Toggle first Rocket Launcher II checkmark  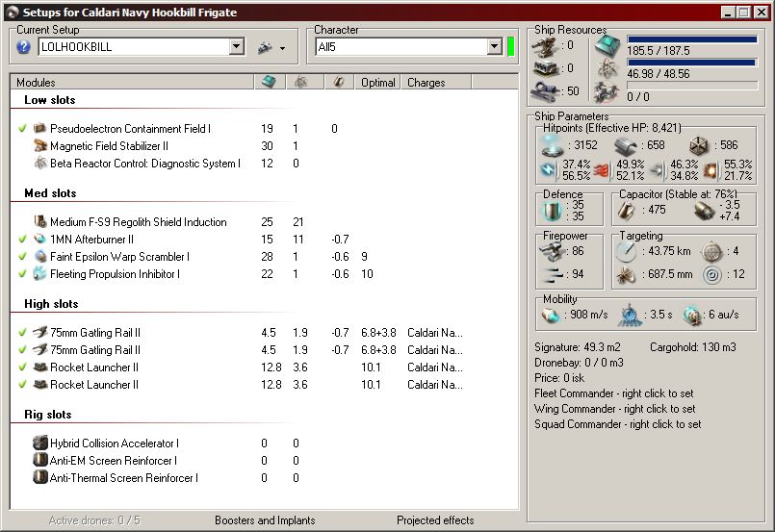[22, 367]
